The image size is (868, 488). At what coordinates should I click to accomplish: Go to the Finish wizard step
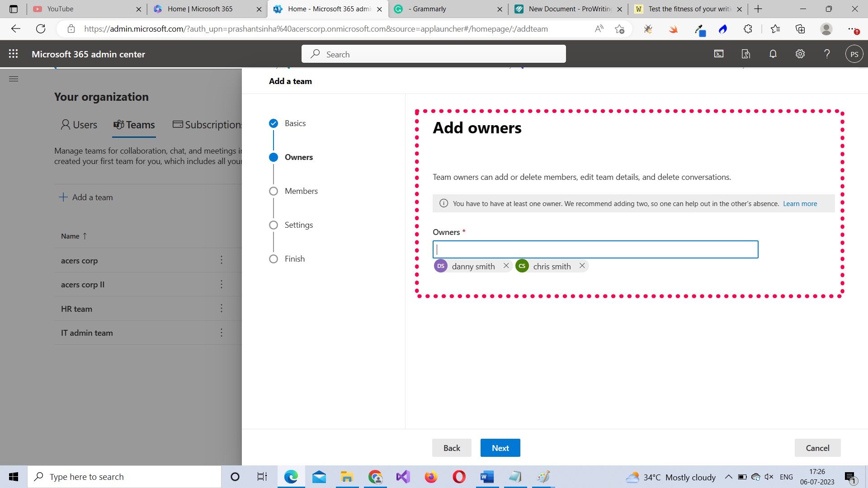tap(294, 259)
